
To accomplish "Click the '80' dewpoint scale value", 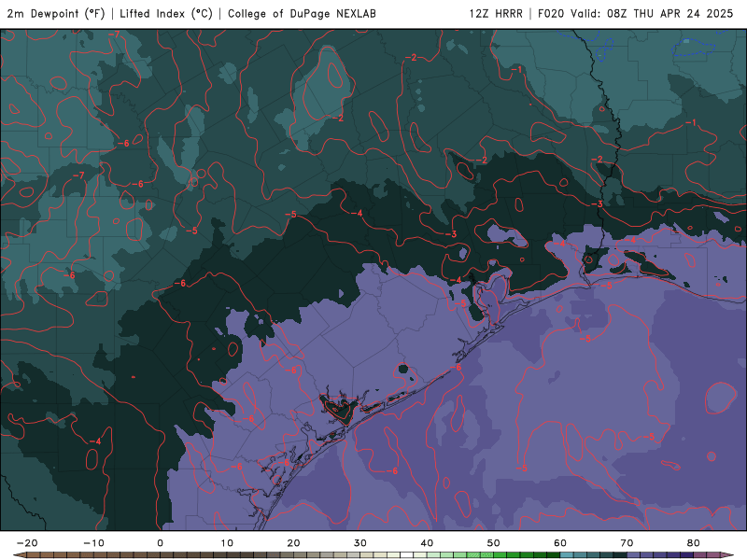I will click(694, 543).
